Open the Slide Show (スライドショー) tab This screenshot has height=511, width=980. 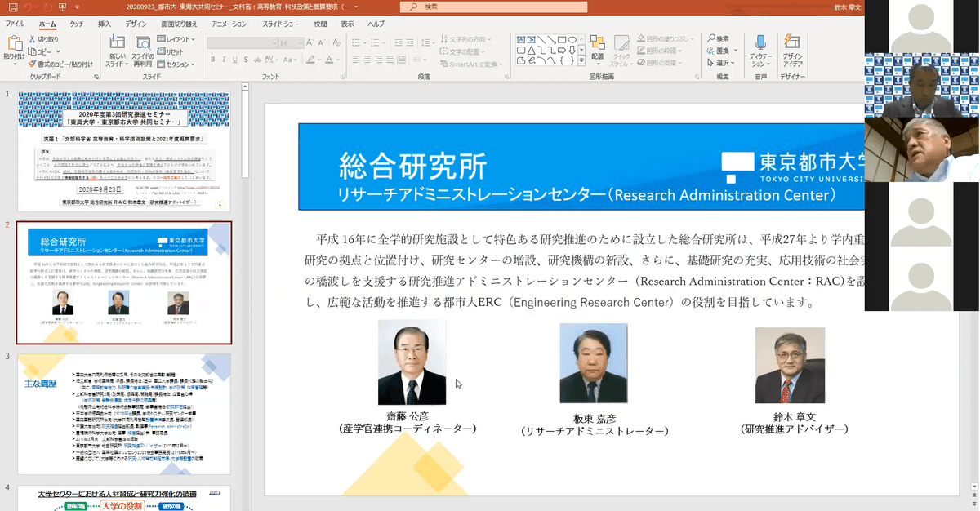[x=278, y=24]
